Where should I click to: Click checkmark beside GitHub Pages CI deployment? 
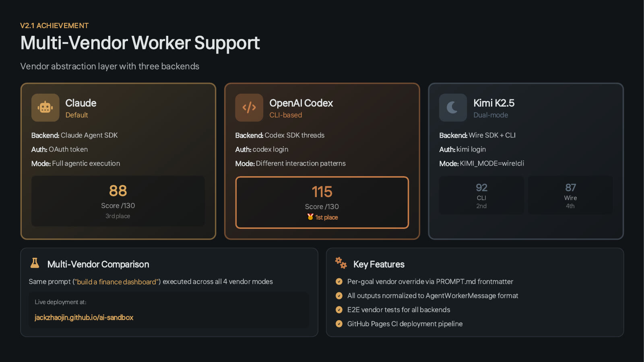click(x=339, y=324)
